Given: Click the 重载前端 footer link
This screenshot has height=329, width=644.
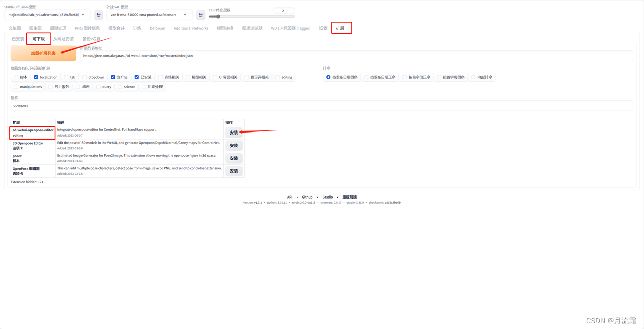Looking at the screenshot, I should [349, 197].
